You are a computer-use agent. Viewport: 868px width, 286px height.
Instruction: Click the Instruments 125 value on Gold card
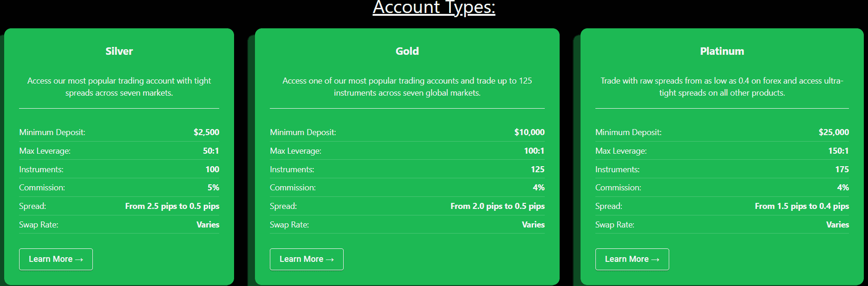point(538,169)
